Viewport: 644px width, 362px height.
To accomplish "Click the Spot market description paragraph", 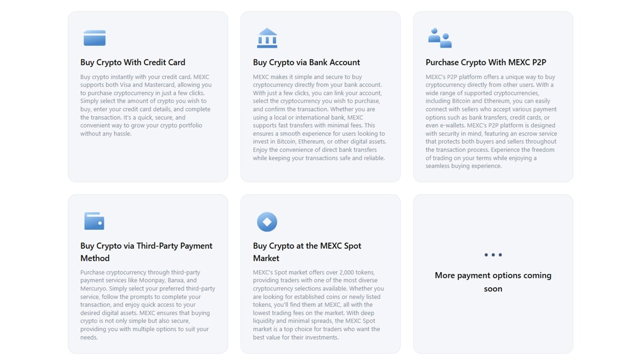I will tap(318, 305).
